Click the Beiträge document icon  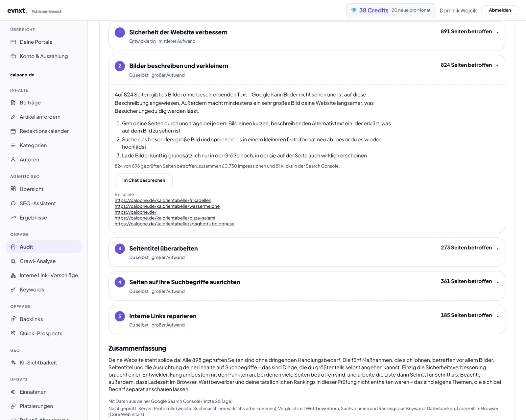(x=13, y=103)
